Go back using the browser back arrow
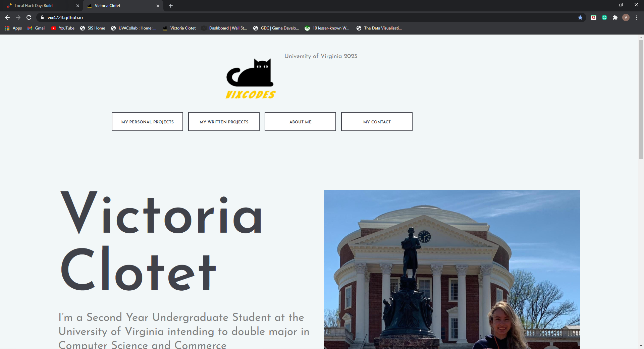The image size is (644, 349). tap(7, 17)
